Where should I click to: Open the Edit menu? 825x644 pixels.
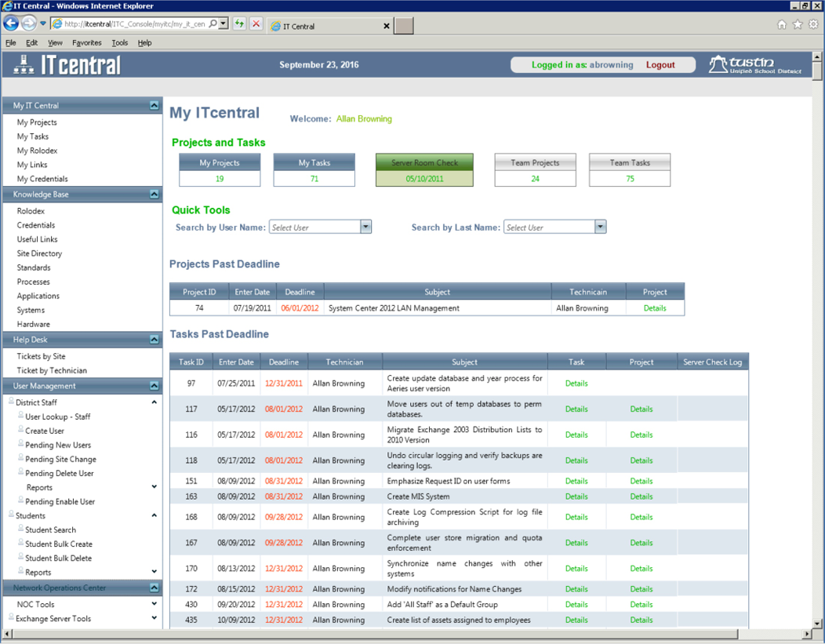click(x=31, y=42)
